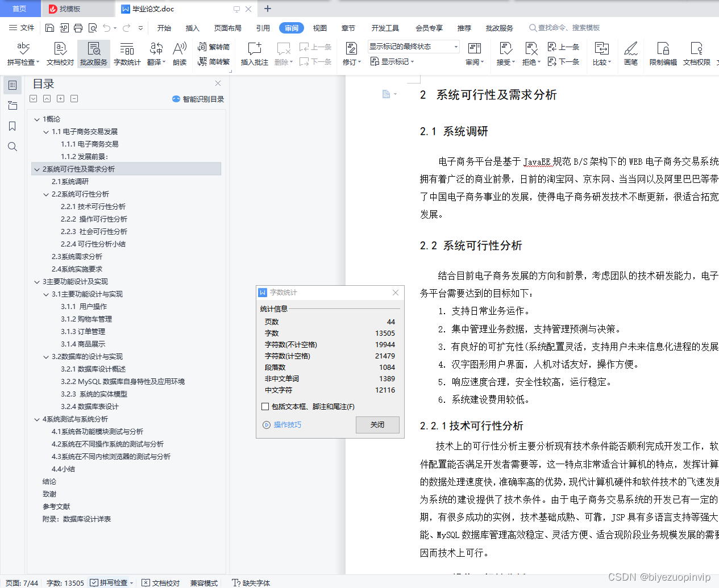This screenshot has width=719, height=588.
Task: Click the 文档校对 proofreading icon
Action: pos(60,54)
